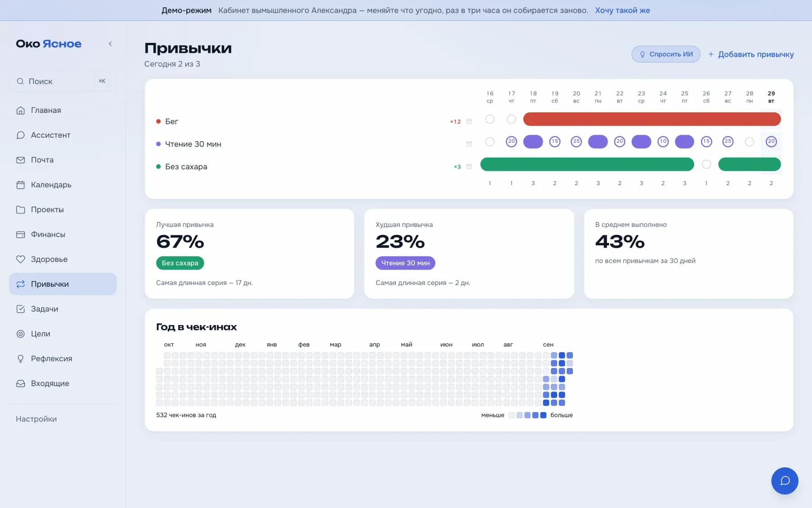The width and height of the screenshot is (812, 508).
Task: Select the Бег habit name
Action: click(x=171, y=121)
